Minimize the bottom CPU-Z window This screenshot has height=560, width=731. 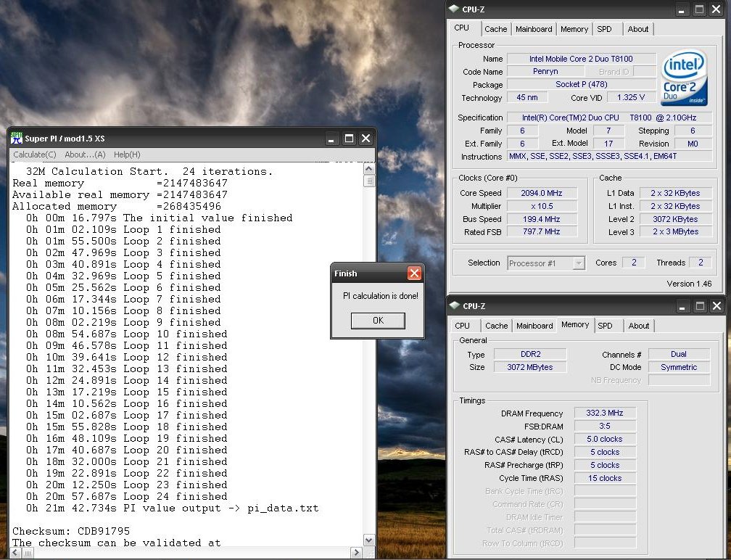point(682,306)
